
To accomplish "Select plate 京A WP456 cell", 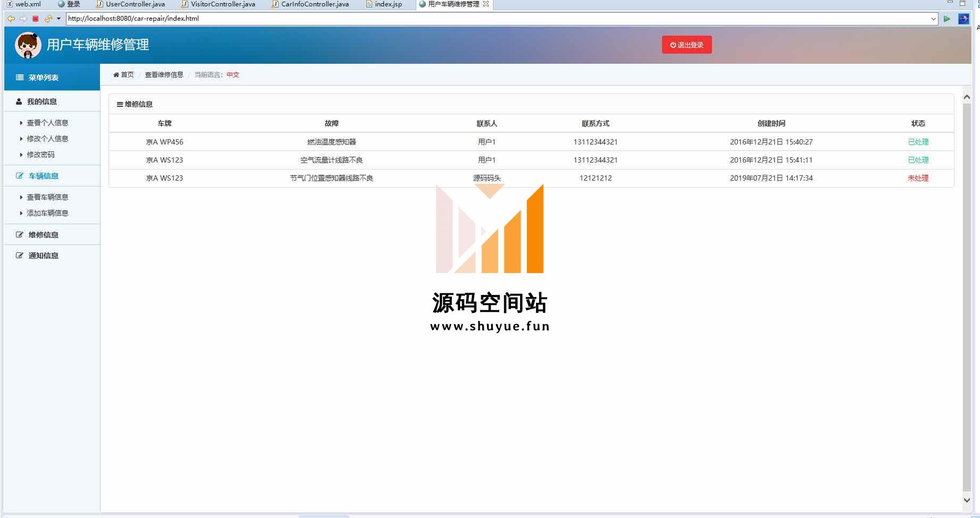I will coord(164,142).
